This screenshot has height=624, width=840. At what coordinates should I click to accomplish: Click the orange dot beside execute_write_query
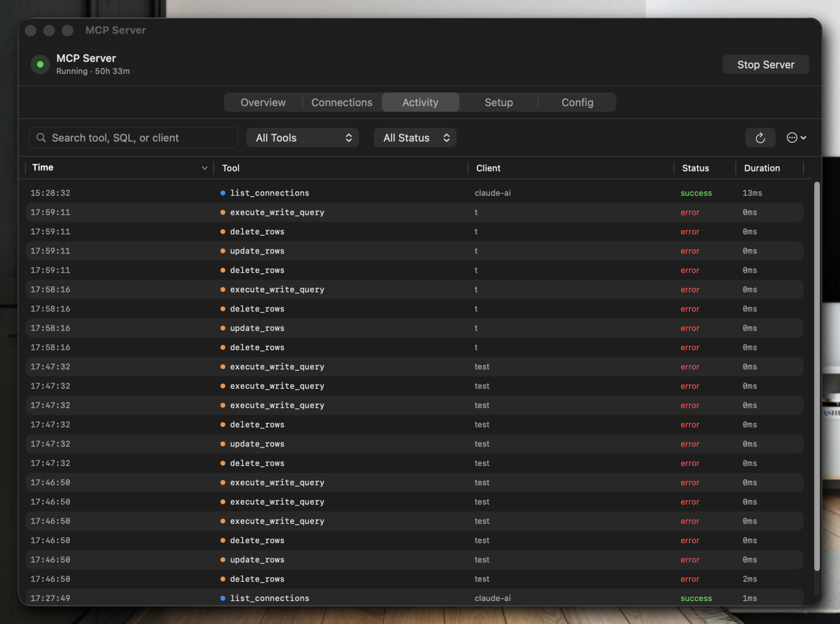click(222, 212)
